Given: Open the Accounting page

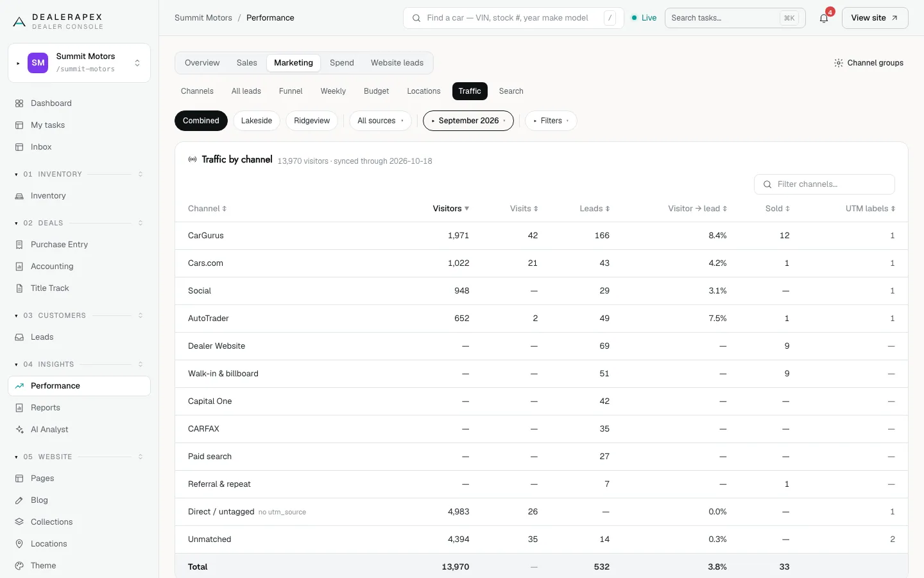Looking at the screenshot, I should pos(79,267).
